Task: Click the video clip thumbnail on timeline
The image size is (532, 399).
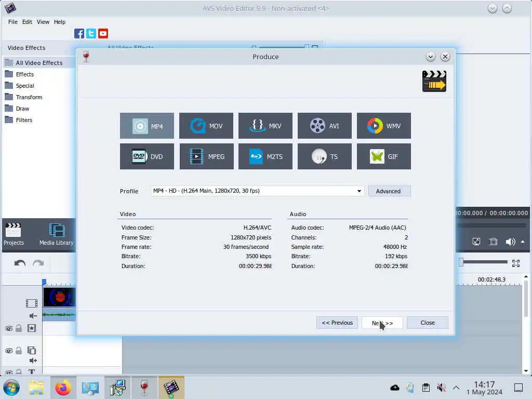Action: click(59, 297)
